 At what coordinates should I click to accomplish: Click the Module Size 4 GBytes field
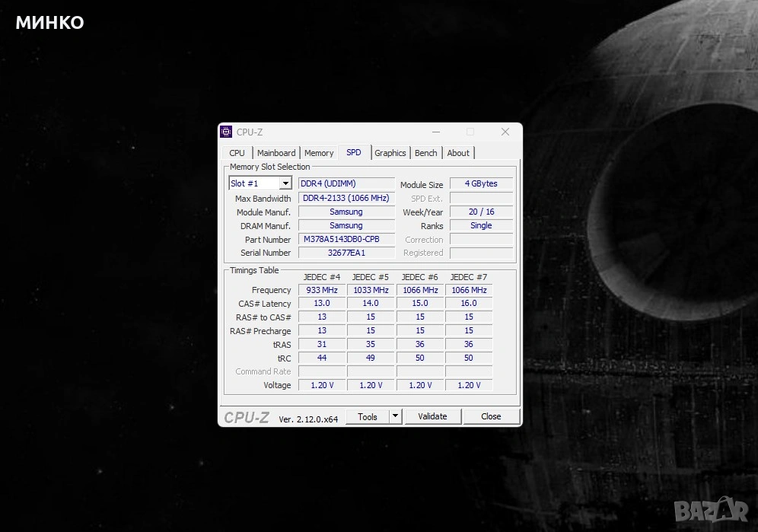click(x=481, y=183)
